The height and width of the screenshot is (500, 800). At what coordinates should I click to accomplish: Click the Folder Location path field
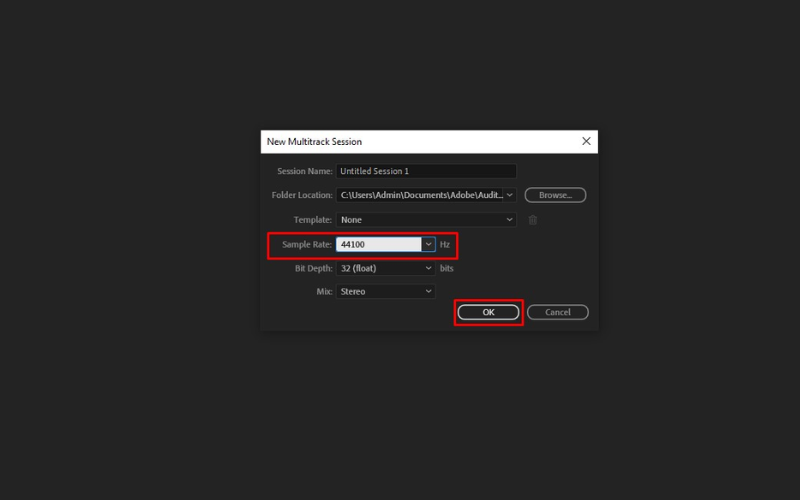click(420, 195)
